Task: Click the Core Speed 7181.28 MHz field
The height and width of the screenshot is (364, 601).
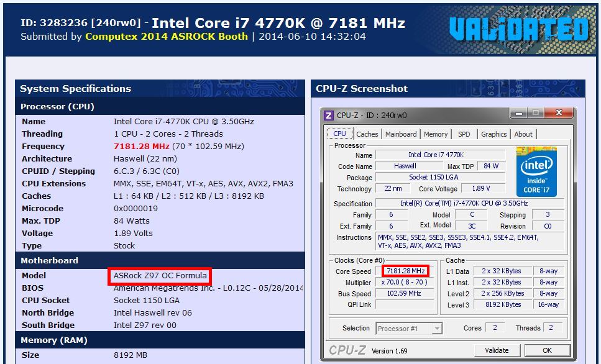Action: [405, 271]
